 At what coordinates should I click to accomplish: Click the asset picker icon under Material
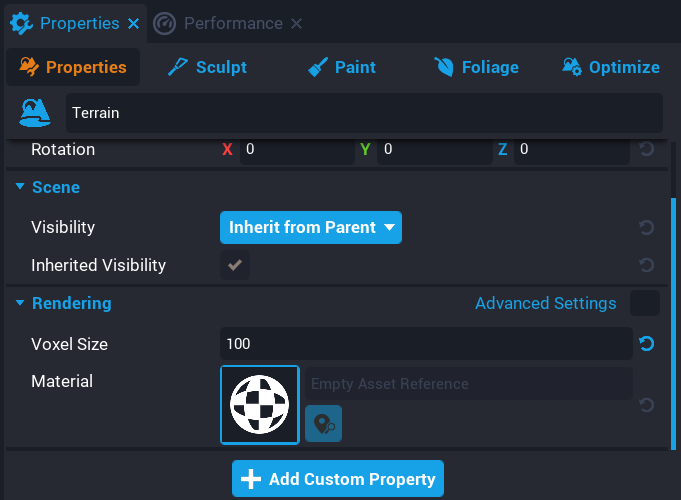tap(323, 423)
